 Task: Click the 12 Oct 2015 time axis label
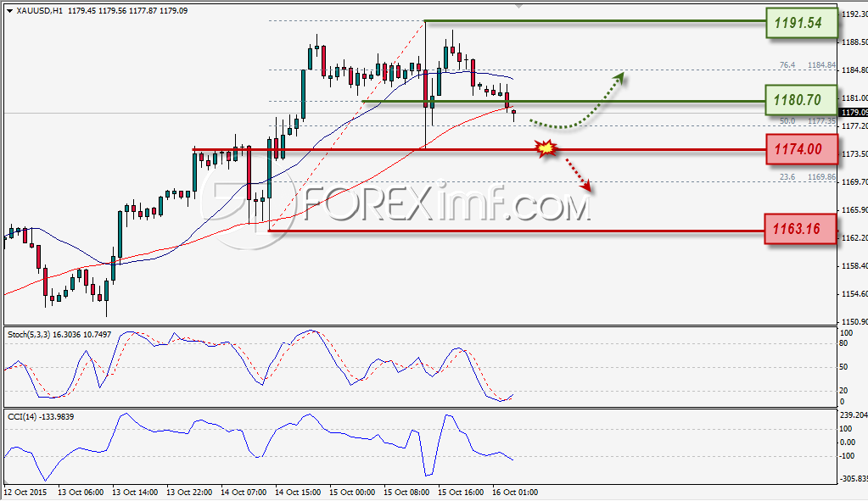point(25,493)
